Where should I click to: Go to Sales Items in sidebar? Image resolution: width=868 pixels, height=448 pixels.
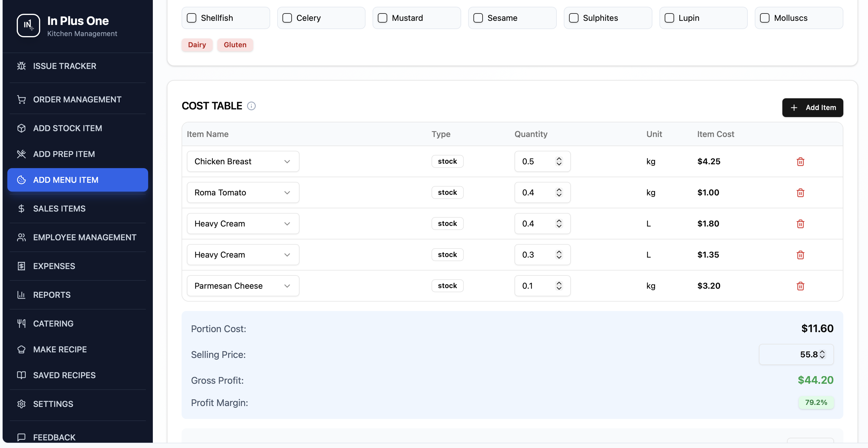point(59,209)
